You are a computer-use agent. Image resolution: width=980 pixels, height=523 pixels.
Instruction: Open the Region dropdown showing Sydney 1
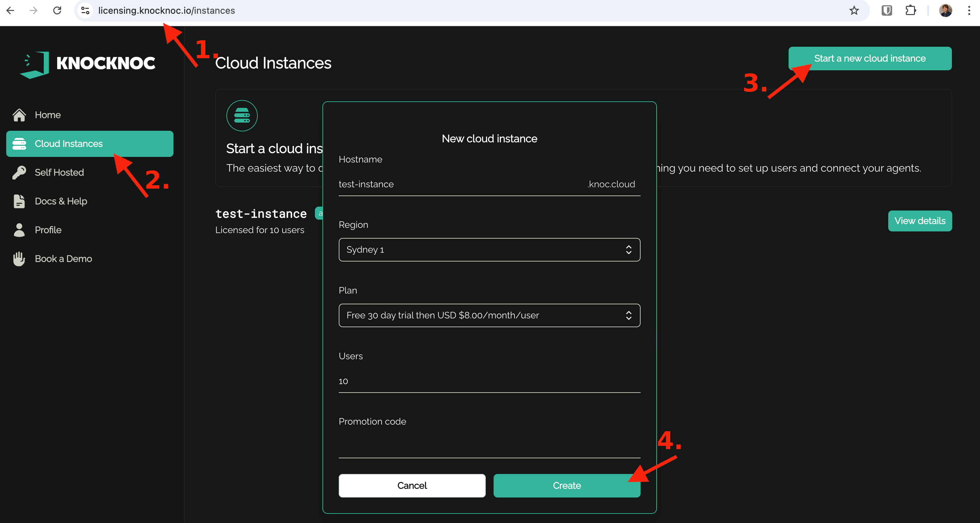click(x=489, y=250)
